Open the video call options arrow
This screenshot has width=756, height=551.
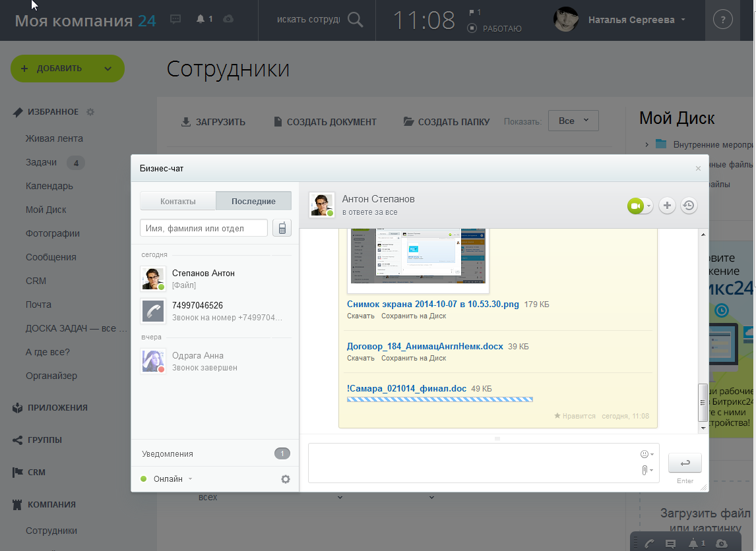coord(649,206)
